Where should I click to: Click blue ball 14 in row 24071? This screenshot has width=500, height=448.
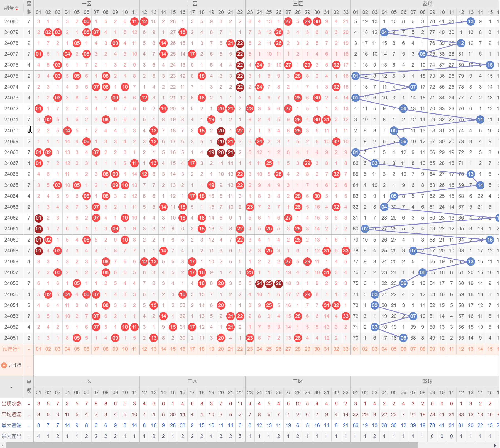coord(480,120)
